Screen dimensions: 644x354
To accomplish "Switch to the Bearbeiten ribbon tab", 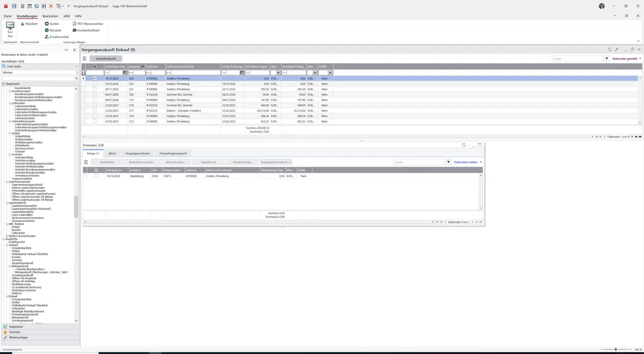I will point(50,16).
